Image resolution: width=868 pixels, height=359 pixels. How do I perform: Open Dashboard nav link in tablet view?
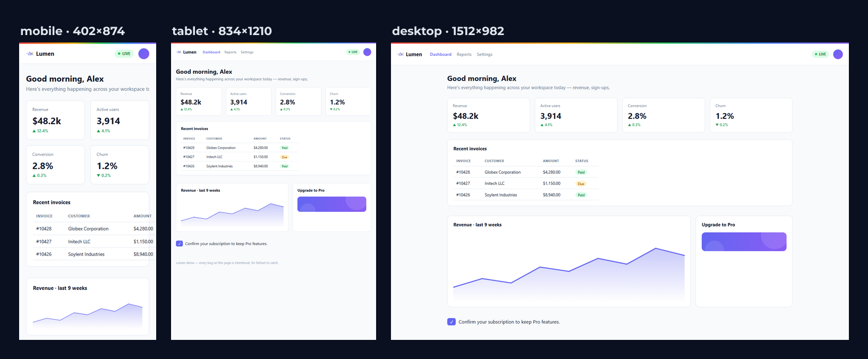(211, 52)
